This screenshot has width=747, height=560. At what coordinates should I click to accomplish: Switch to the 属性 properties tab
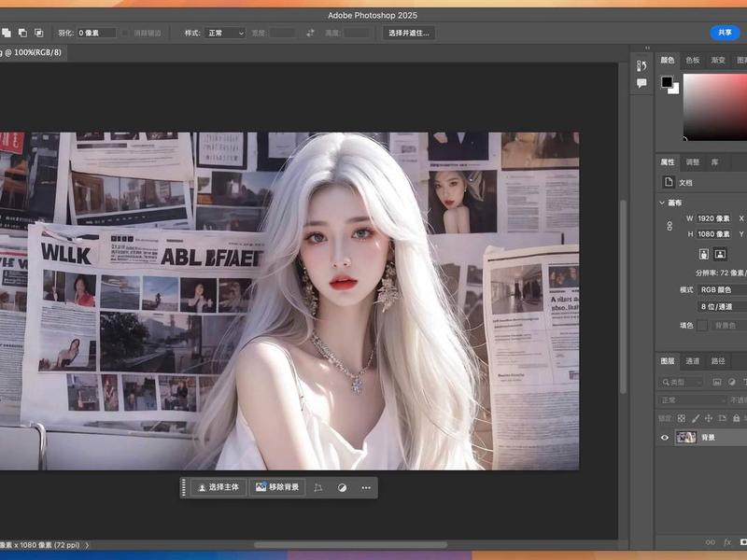point(668,161)
